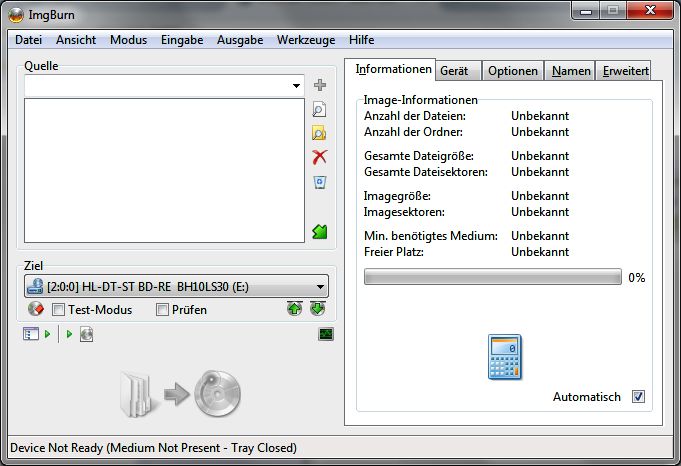Click the ImgBurn title bar icon

[16, 15]
